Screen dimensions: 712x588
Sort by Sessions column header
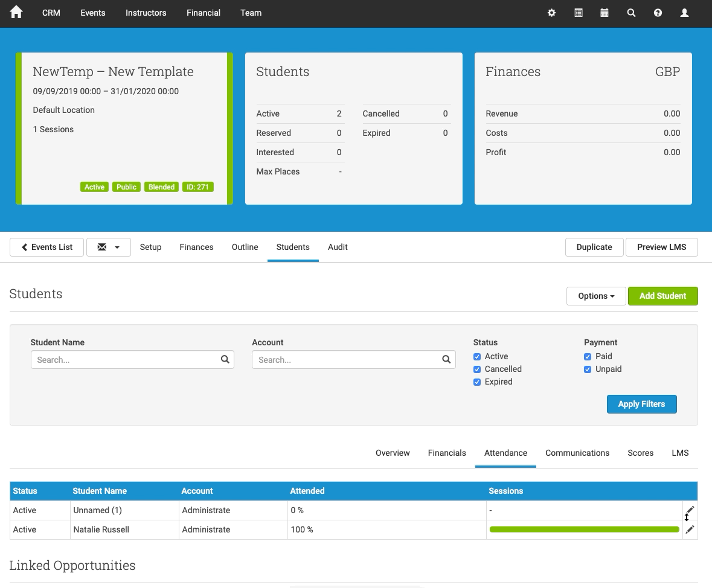pyautogui.click(x=505, y=491)
